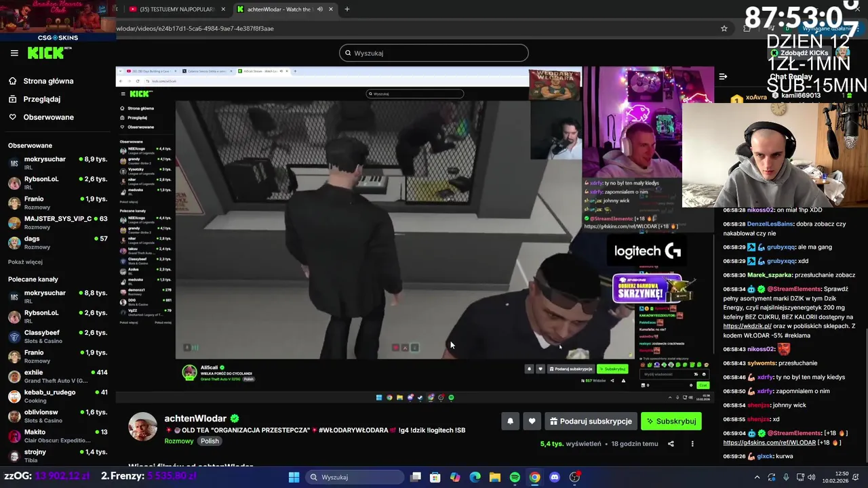Open Task View on taskbar

[x=416, y=477]
